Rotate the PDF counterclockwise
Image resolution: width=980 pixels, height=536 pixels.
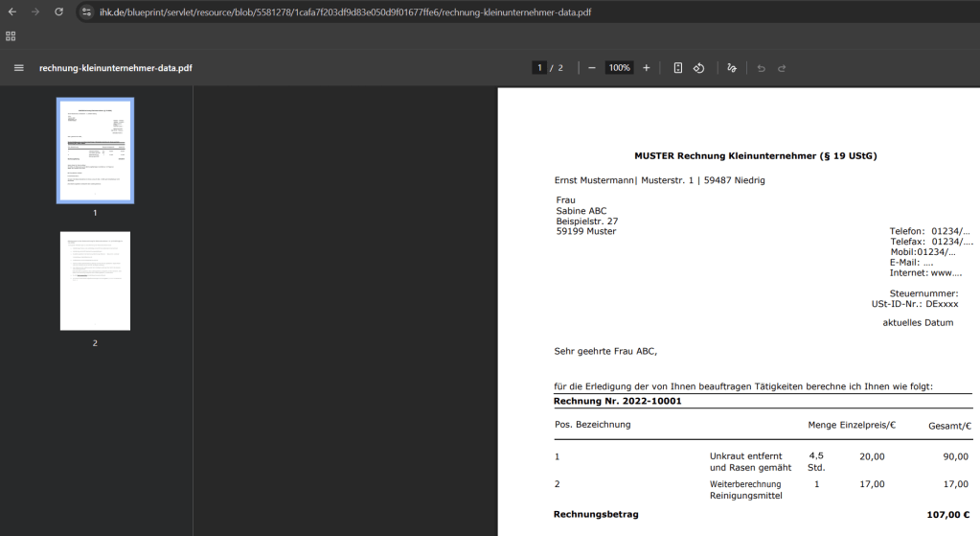(699, 68)
